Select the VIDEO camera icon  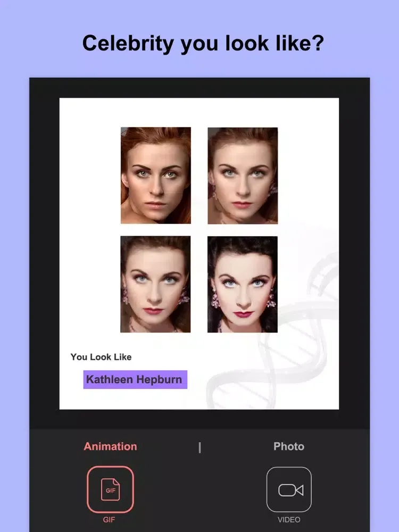pos(289,489)
